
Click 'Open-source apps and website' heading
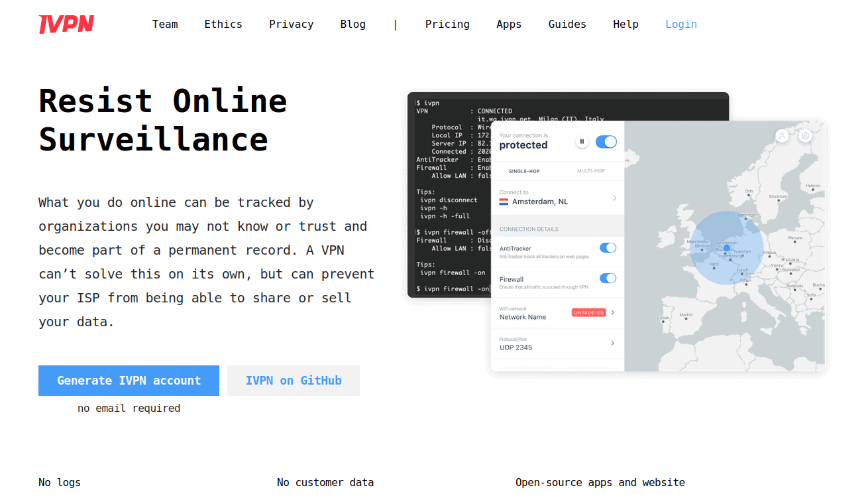click(x=600, y=483)
